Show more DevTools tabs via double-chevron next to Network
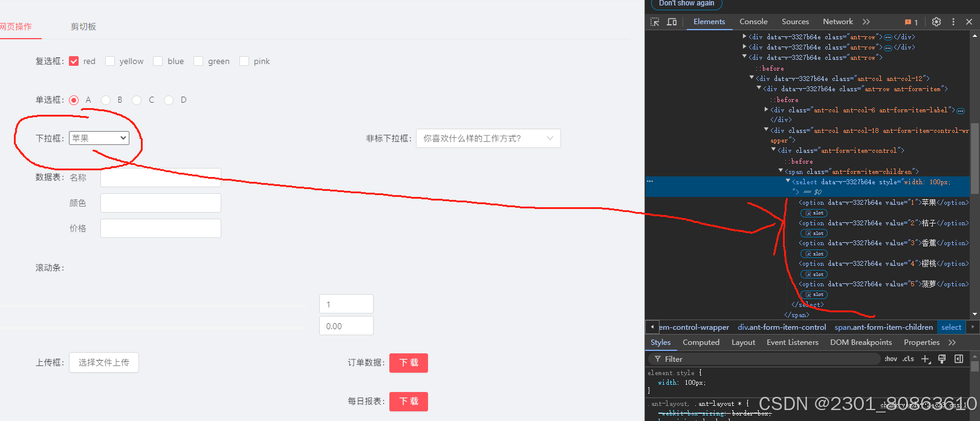980x421 pixels. (x=866, y=22)
